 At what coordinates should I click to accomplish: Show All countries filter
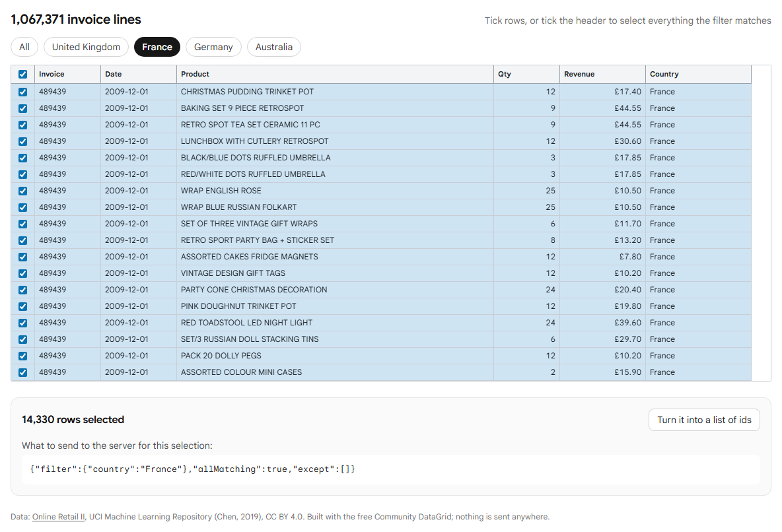click(x=24, y=47)
